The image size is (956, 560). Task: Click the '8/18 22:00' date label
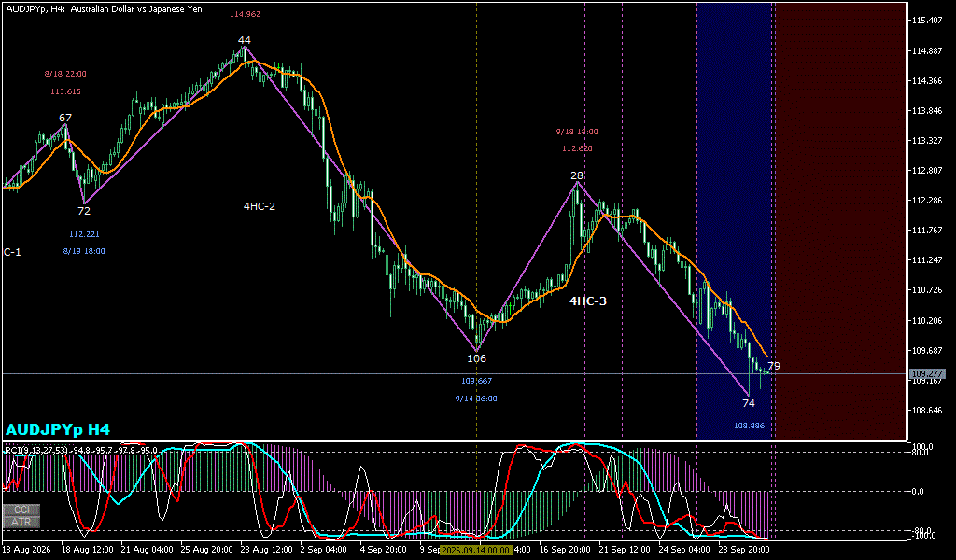[x=65, y=74]
